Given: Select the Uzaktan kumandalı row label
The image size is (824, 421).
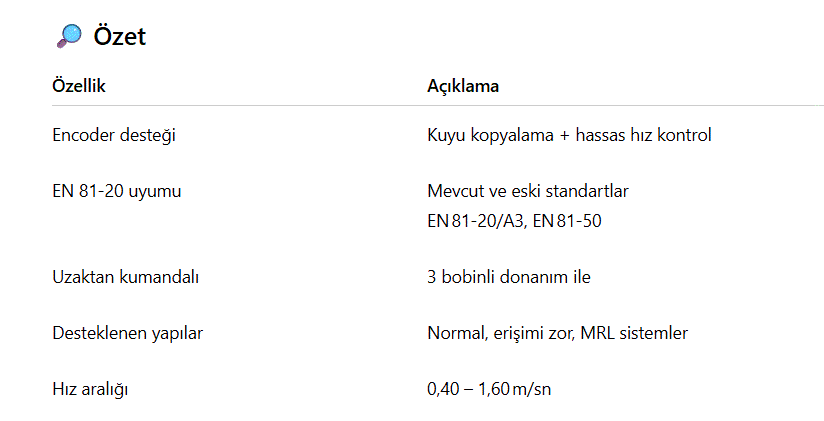Looking at the screenshot, I should tap(125, 277).
